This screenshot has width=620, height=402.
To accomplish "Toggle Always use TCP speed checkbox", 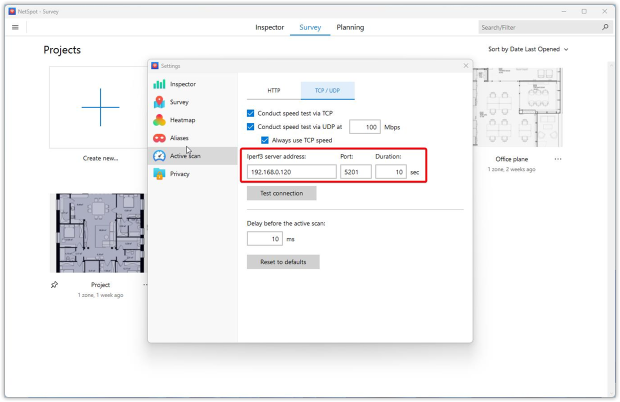I will point(265,140).
